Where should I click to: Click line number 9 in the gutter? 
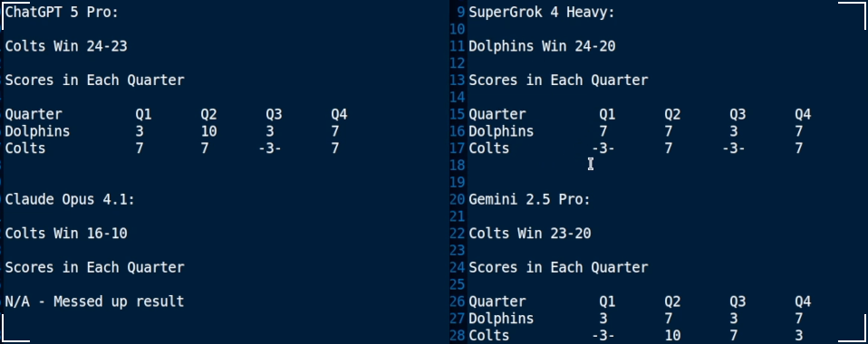(x=460, y=12)
